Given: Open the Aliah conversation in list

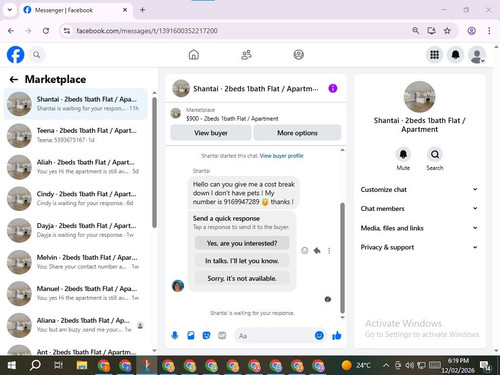Looking at the screenshot, I should (x=76, y=167).
